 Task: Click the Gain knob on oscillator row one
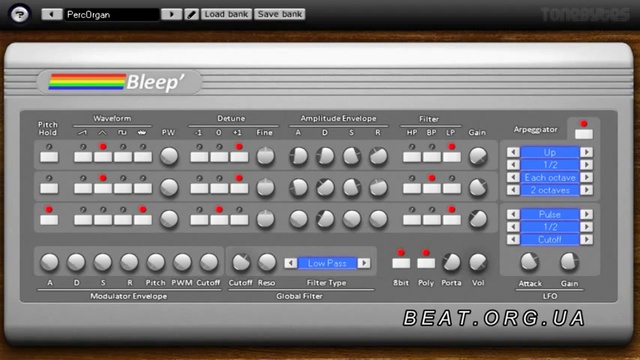click(x=478, y=156)
